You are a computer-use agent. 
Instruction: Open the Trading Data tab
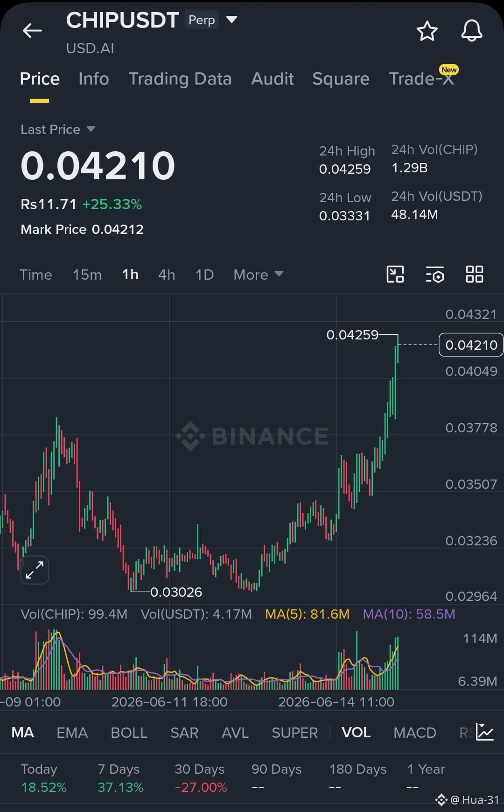click(180, 79)
